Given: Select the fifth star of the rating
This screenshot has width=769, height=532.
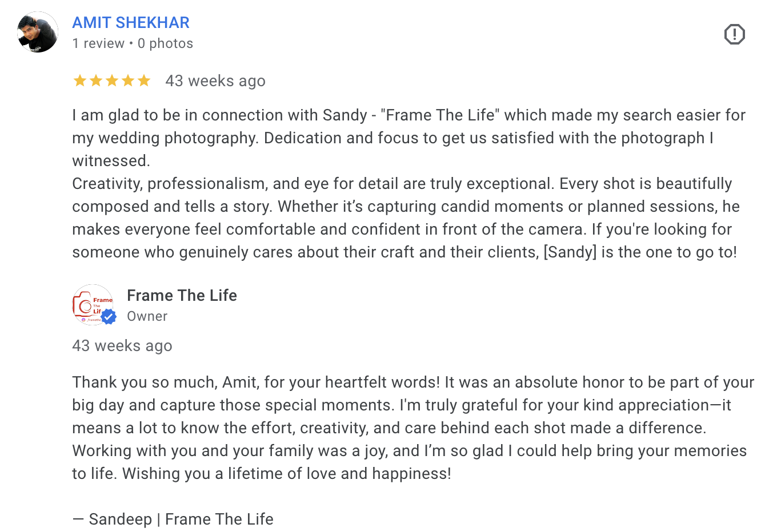Looking at the screenshot, I should click(x=145, y=80).
